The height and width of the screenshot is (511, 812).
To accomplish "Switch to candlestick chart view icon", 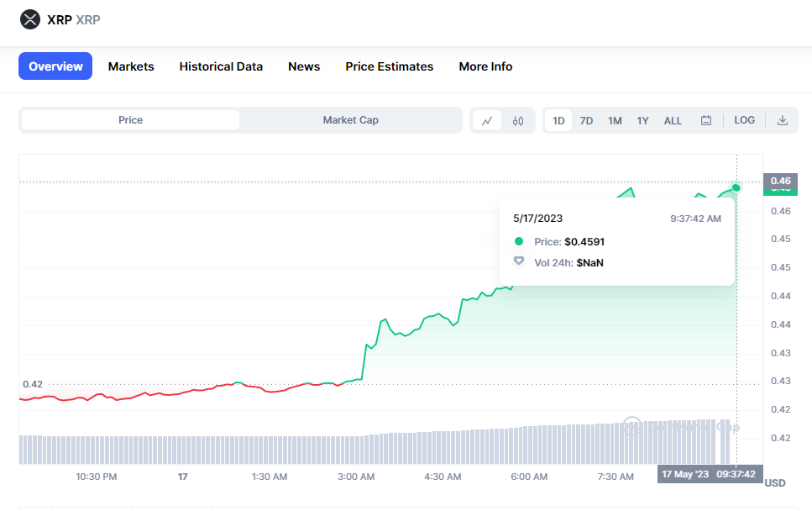I will click(518, 121).
